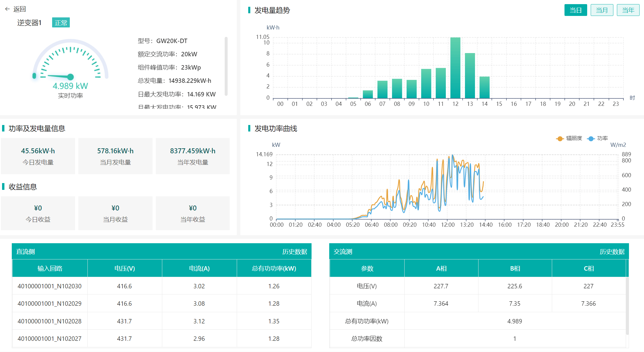Viewport: 644px width, 352px height.
Task: Click the 当年收益 ¥0 card
Action: (193, 213)
